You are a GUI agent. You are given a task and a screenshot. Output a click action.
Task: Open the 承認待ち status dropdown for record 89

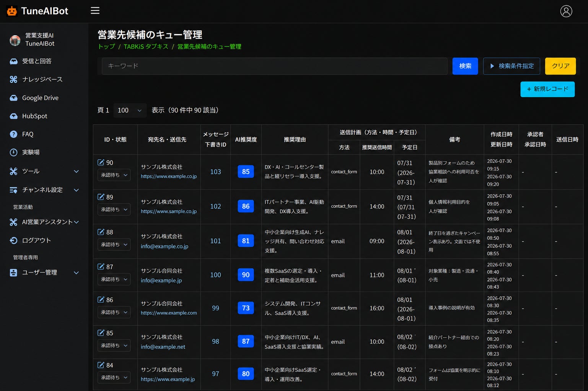click(114, 209)
